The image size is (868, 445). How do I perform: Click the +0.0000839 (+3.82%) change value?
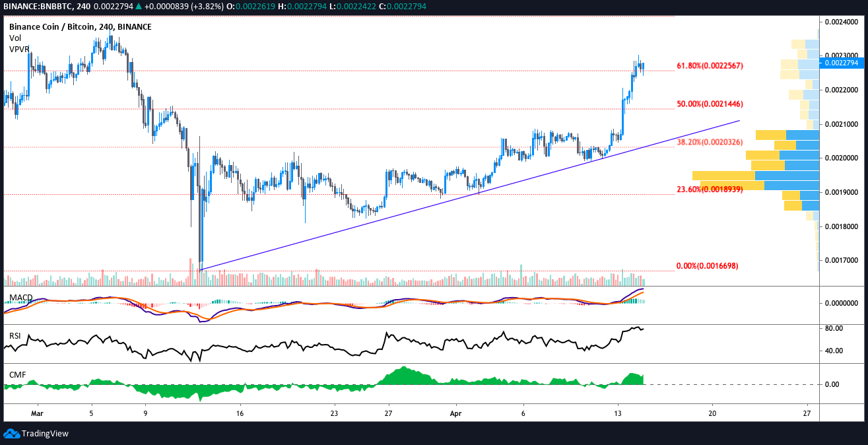(184, 6)
